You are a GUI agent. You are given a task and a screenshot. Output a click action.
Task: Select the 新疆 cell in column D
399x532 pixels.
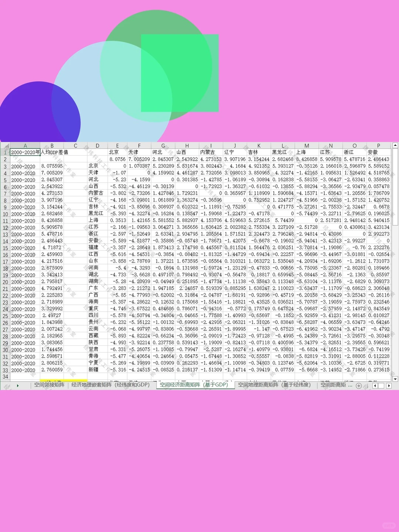point(98,370)
